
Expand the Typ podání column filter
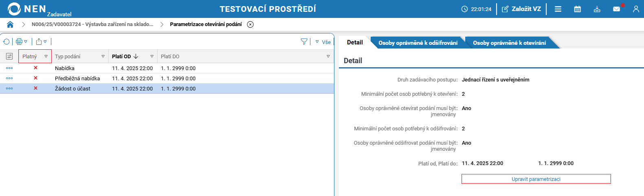tap(103, 57)
